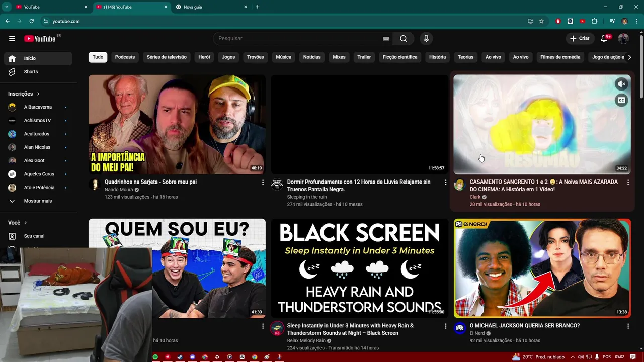This screenshot has height=362, width=644.
Task: Unmute the Casamento Sangrento video preview
Action: pyautogui.click(x=621, y=84)
